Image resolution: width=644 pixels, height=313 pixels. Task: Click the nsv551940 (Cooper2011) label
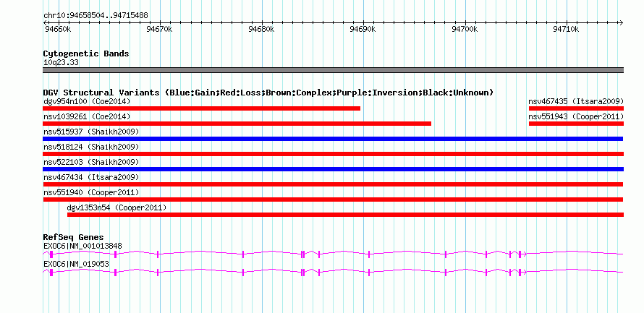(91, 192)
